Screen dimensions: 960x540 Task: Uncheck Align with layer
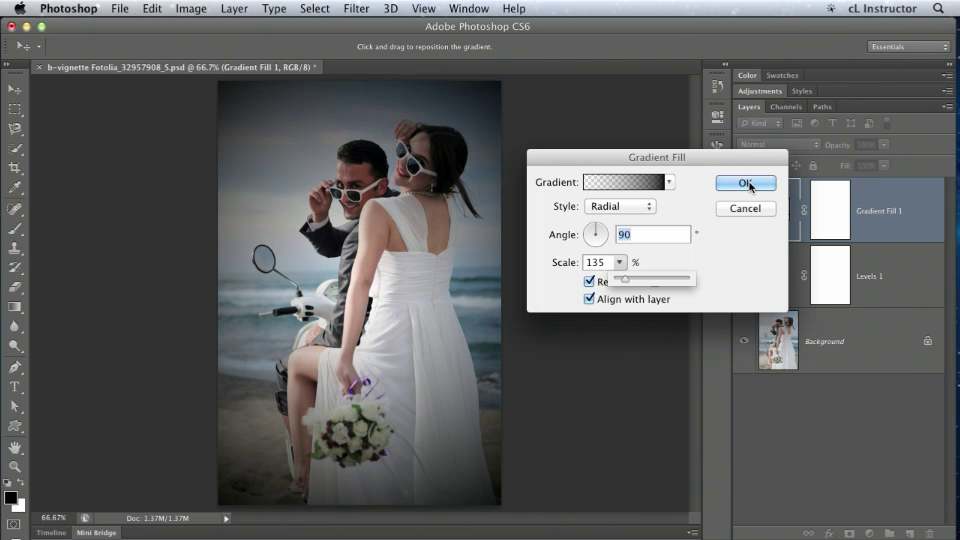tap(589, 299)
